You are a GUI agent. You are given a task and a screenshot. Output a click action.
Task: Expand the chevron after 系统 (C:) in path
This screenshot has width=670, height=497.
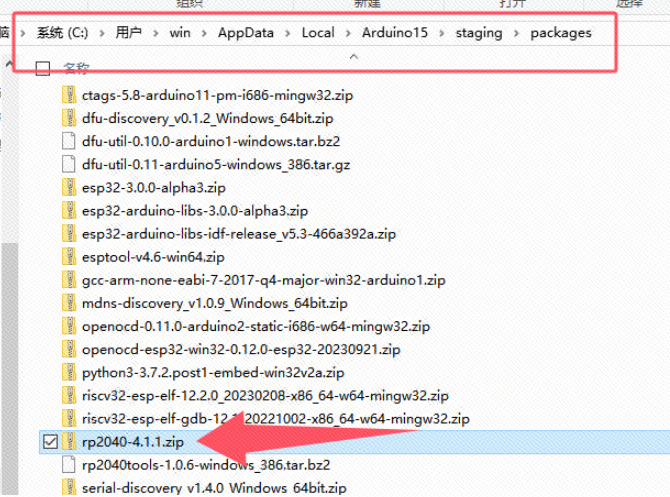point(102,33)
